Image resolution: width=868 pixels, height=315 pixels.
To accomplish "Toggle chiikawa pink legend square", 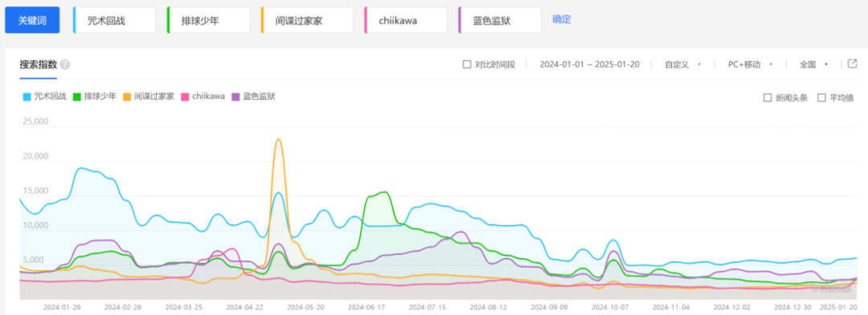I will pos(185,97).
